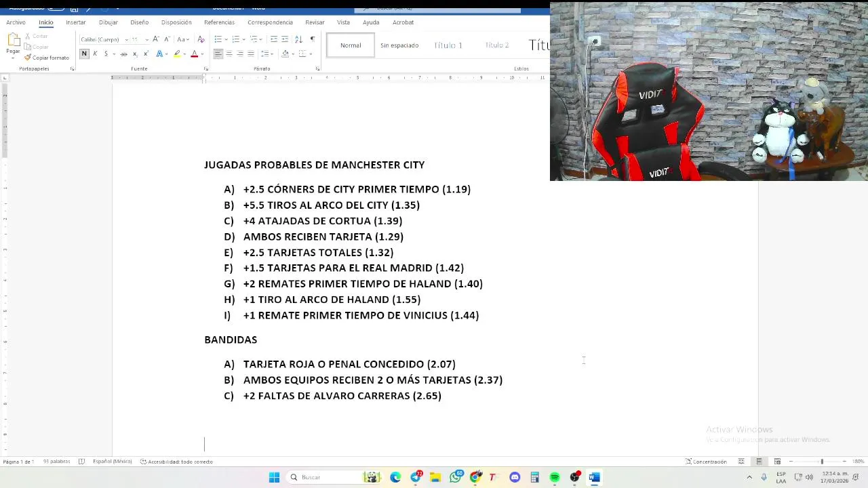Image resolution: width=868 pixels, height=488 pixels.
Task: Switch to the Insertar tab
Action: (76, 22)
